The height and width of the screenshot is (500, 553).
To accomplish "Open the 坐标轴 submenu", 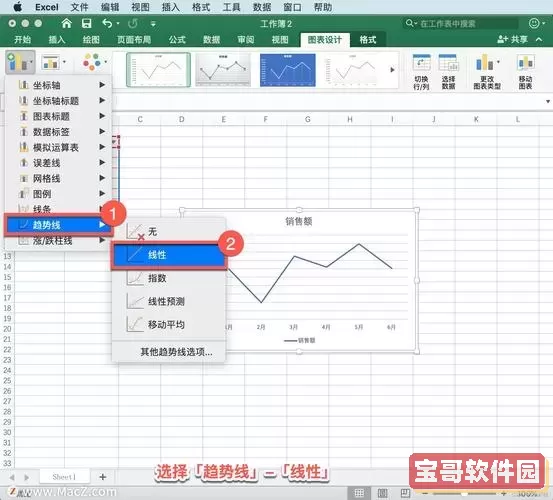I will coord(59,85).
